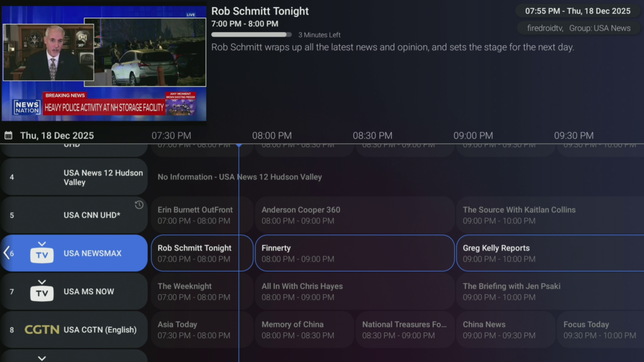
Task: Expand the chevron at bottom of channel list
Action: click(x=42, y=358)
